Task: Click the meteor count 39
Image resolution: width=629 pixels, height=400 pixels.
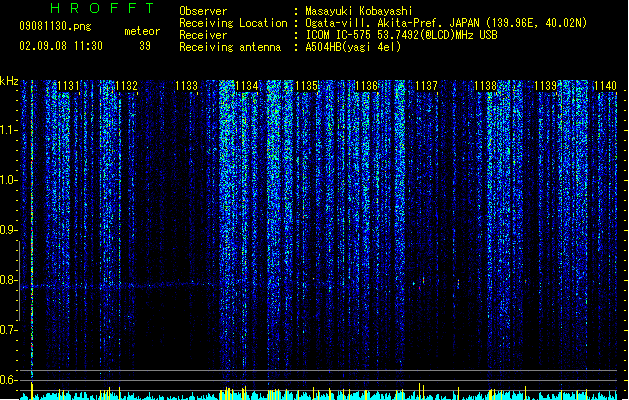Action: [x=145, y=46]
